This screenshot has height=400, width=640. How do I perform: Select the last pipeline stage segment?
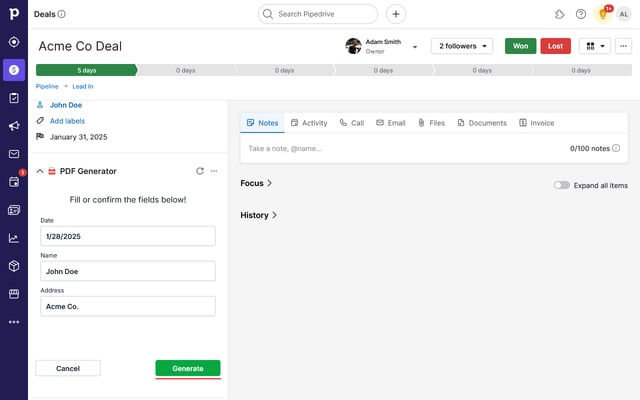(x=581, y=70)
